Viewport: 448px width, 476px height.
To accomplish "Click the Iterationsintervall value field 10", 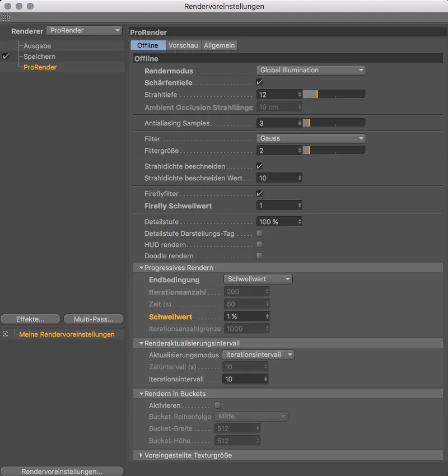I will click(245, 379).
